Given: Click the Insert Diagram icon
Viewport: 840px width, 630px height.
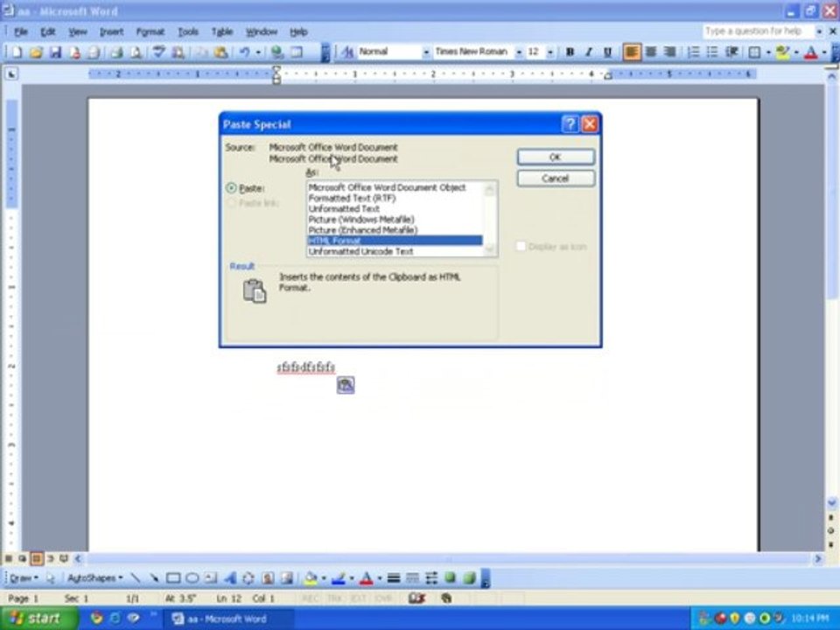Looking at the screenshot, I should pos(248,578).
